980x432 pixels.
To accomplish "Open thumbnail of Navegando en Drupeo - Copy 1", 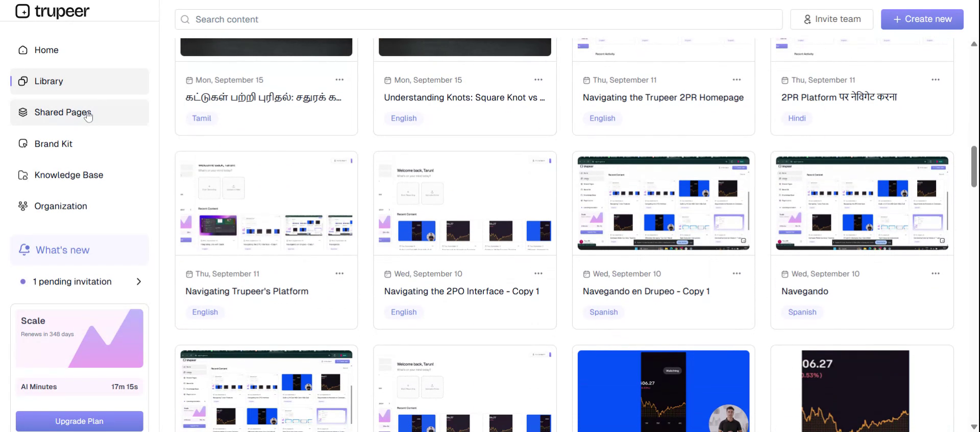I will point(664,203).
